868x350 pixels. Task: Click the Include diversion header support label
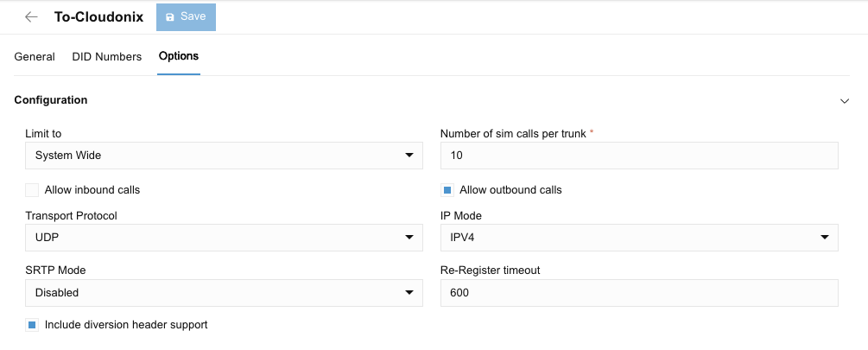(126, 325)
